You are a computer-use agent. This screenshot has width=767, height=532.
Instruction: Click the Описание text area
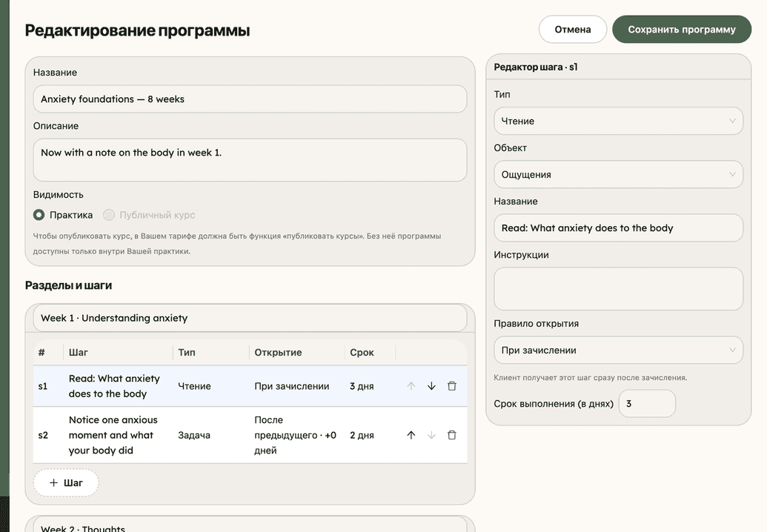(x=250, y=160)
